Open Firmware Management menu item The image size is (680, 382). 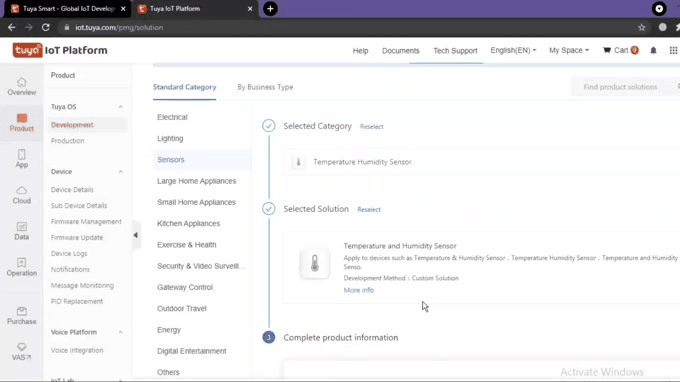click(x=86, y=222)
